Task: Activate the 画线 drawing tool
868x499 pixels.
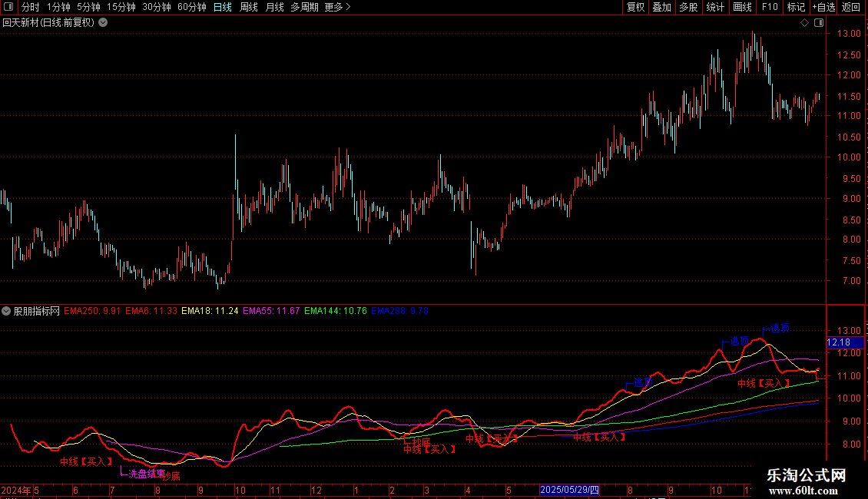Action: pos(742,7)
